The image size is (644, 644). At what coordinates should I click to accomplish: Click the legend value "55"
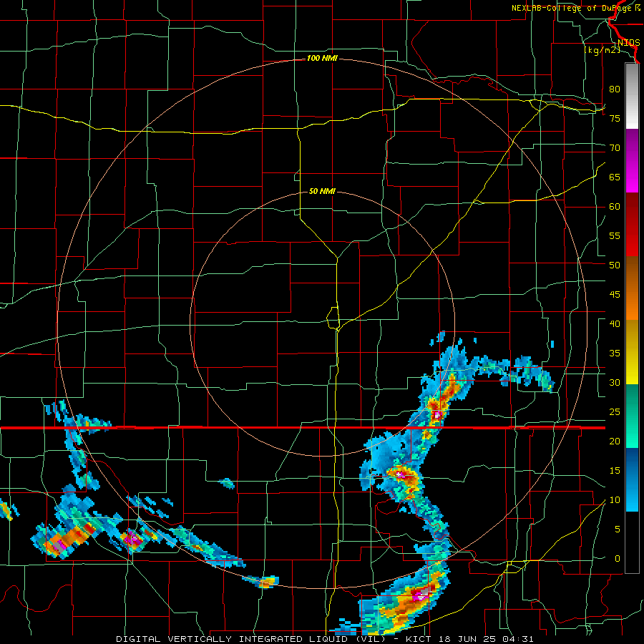tap(615, 235)
